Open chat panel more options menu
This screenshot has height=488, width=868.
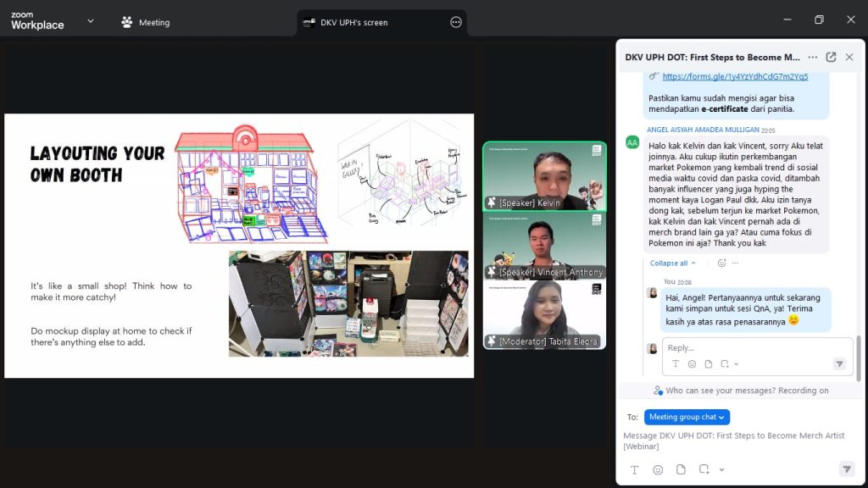pos(812,57)
